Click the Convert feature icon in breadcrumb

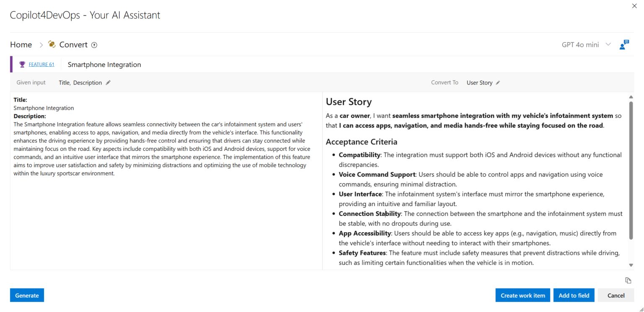click(x=52, y=44)
